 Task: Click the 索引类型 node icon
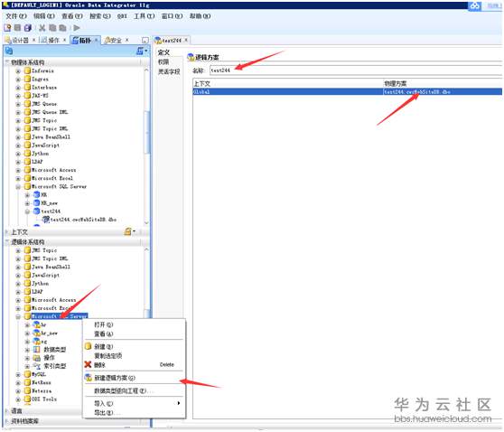click(x=37, y=366)
